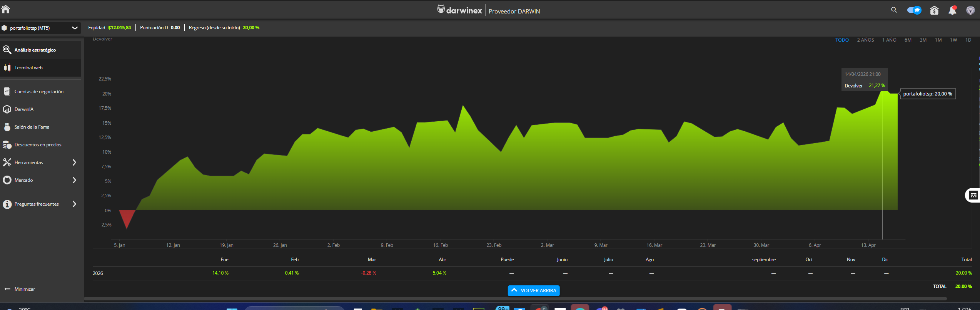Click the portafoliotsp: 20,00 % chart label

(x=927, y=94)
